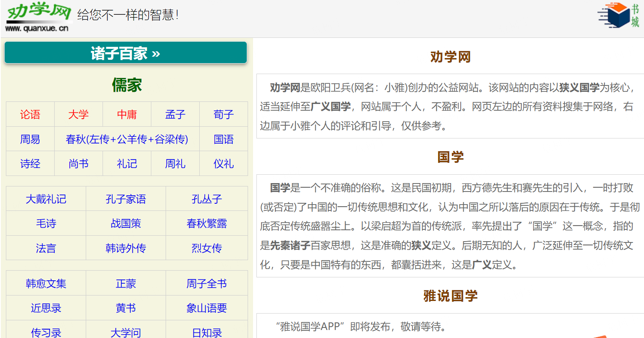This screenshot has width=644, height=338.
Task: Open the 韩愈文集 link
Action: coord(46,284)
